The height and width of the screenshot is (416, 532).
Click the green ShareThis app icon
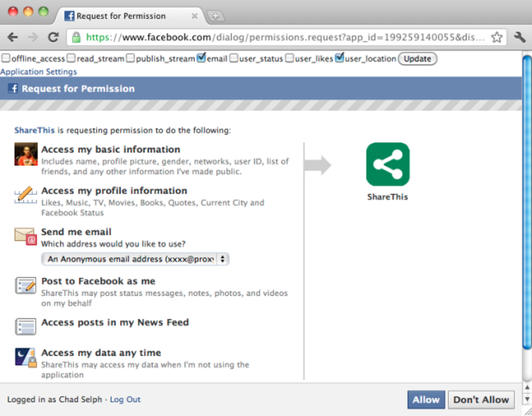(388, 164)
